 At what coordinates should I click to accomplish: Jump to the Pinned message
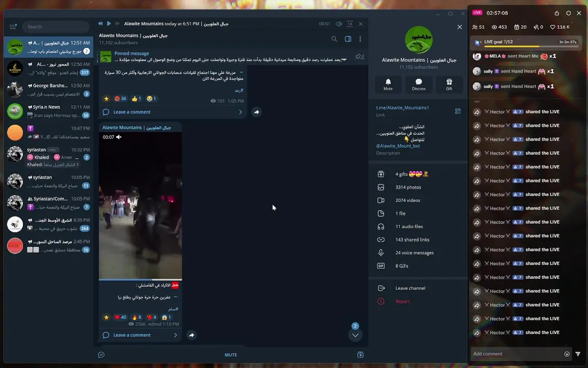coord(225,56)
